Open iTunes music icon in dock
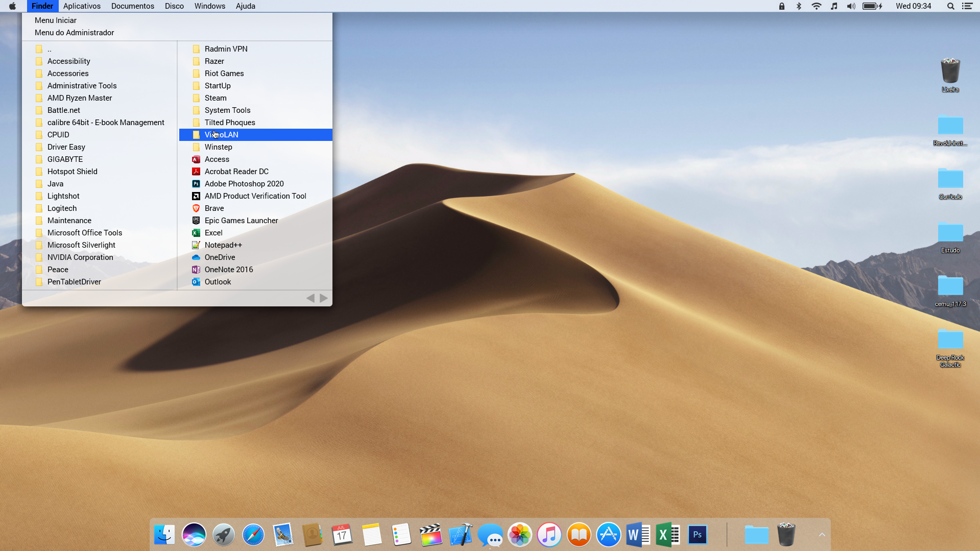The width and height of the screenshot is (980, 551). click(549, 535)
